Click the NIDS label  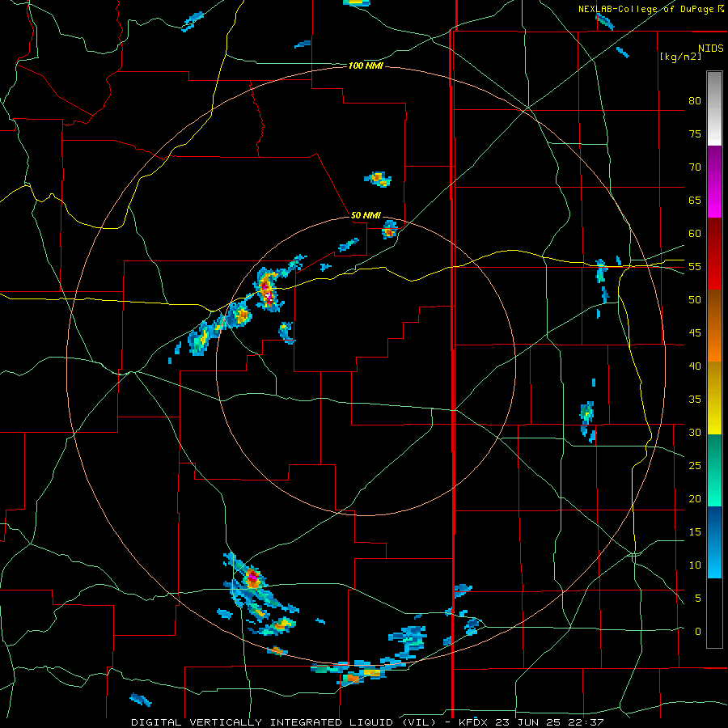point(711,49)
